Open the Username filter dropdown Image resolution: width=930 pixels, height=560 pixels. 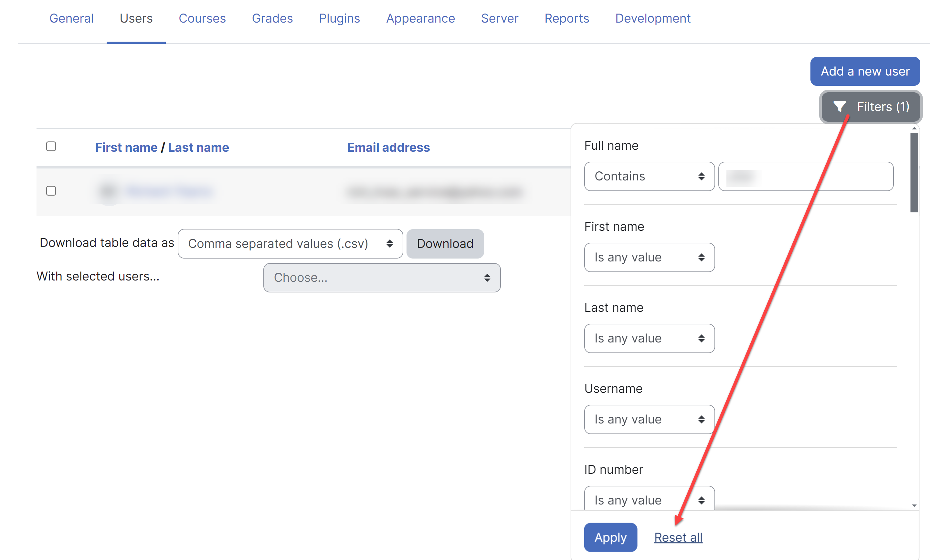click(x=649, y=419)
